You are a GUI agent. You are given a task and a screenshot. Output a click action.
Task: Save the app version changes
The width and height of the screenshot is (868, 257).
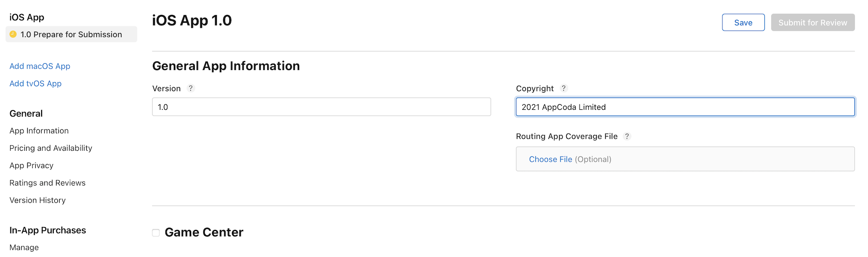pos(743,23)
